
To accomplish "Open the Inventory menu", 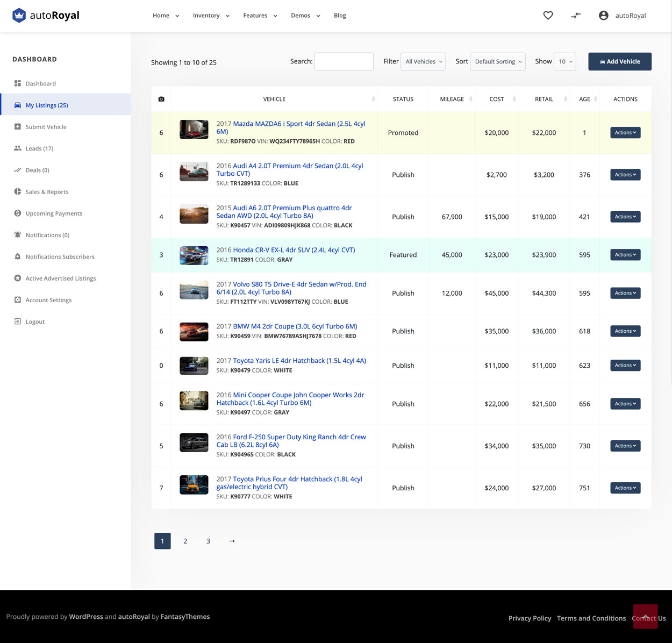I will [211, 16].
